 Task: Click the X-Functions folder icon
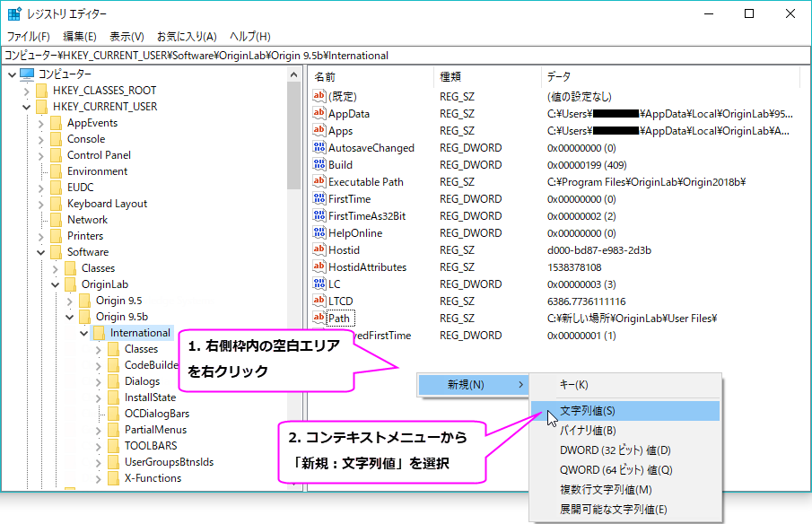(113, 478)
